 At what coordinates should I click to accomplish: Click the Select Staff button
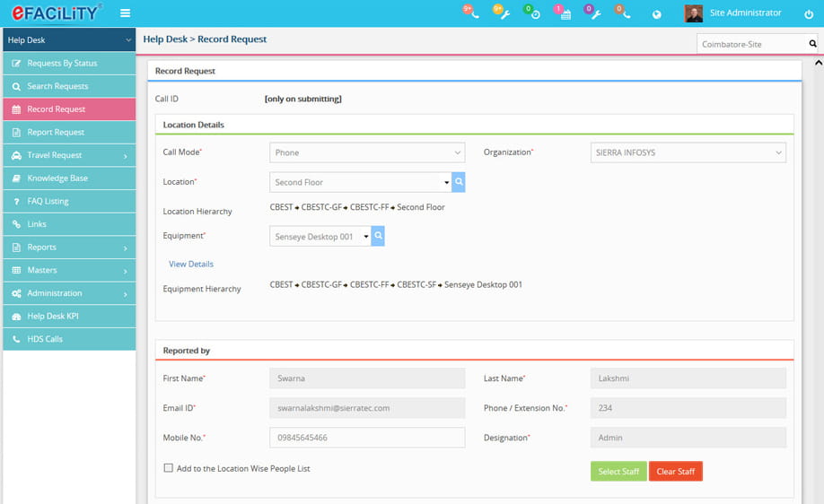click(x=618, y=472)
